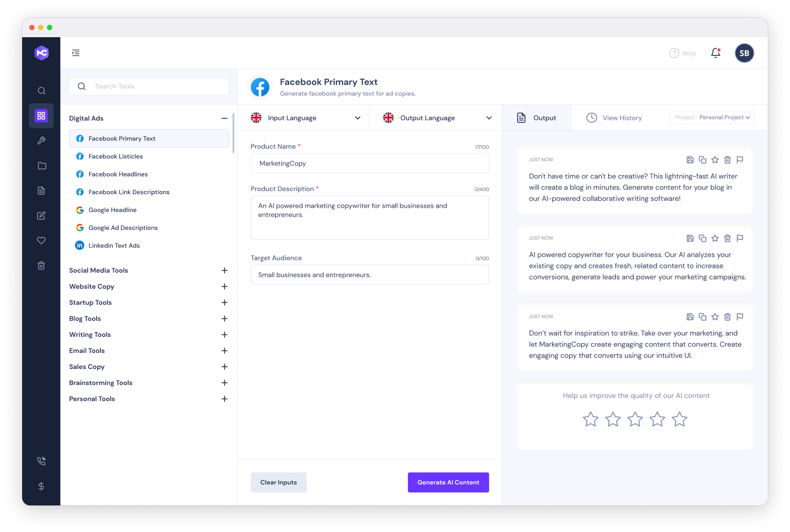Rate the AI content with five stars
Viewport: 790px width, 532px height.
click(x=680, y=419)
